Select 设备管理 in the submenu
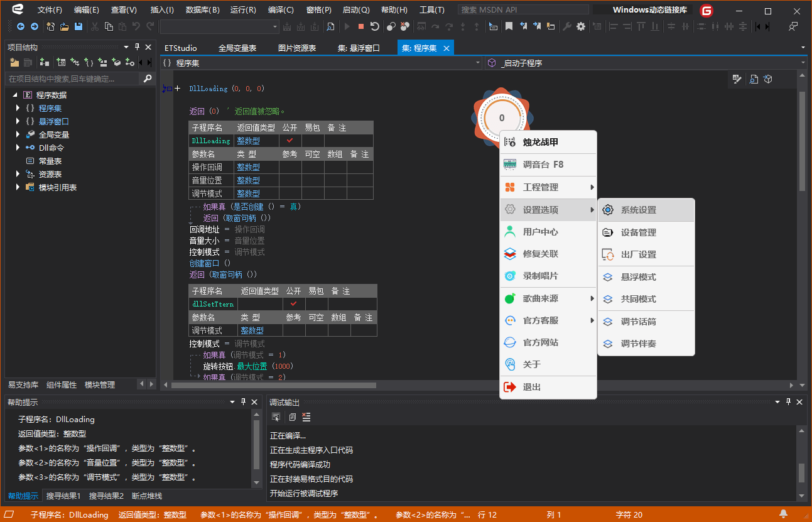The image size is (812, 522). [646, 232]
